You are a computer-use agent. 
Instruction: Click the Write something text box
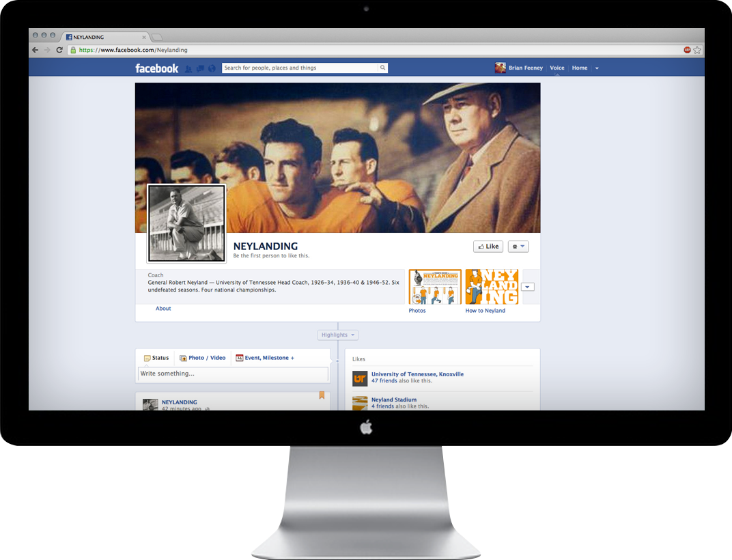[233, 374]
